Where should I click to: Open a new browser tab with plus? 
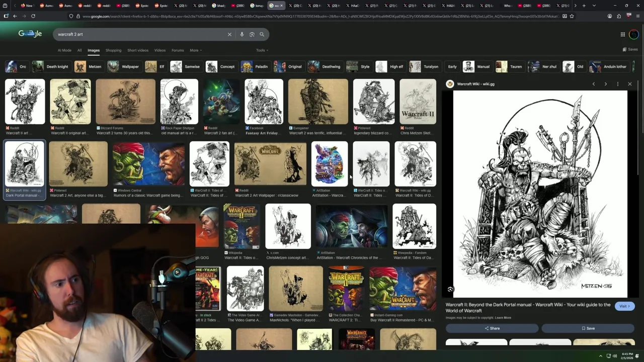[584, 6]
